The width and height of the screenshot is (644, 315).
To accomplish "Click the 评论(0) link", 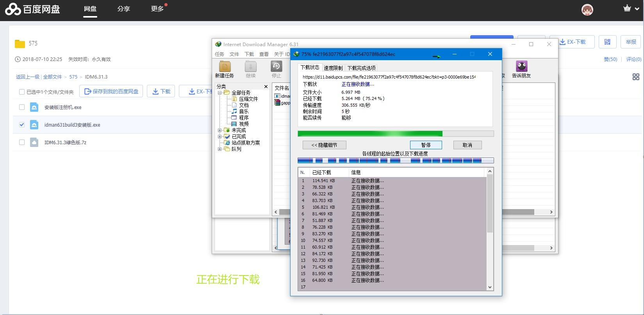I will (634, 59).
